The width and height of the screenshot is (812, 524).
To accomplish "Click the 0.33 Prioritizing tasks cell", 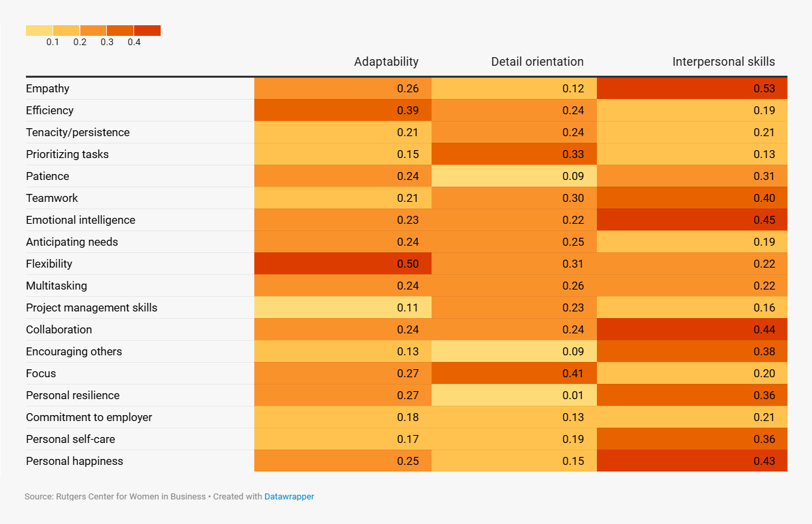I will (x=514, y=154).
